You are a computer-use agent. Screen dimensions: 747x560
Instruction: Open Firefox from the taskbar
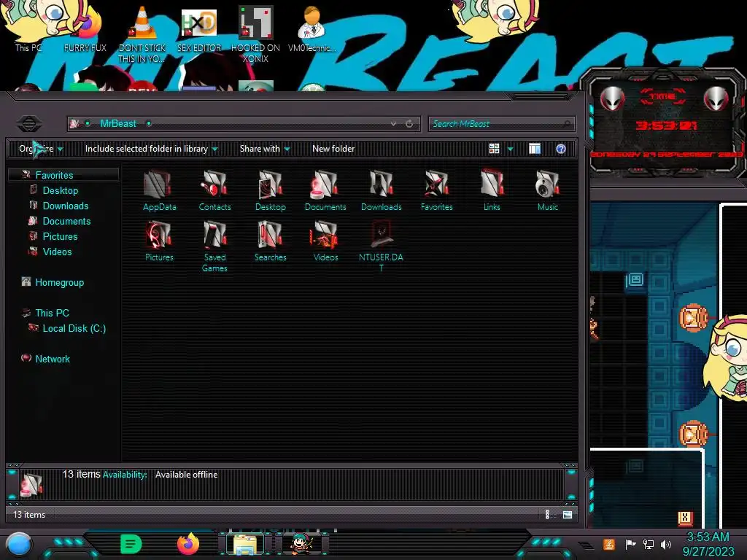tap(188, 544)
